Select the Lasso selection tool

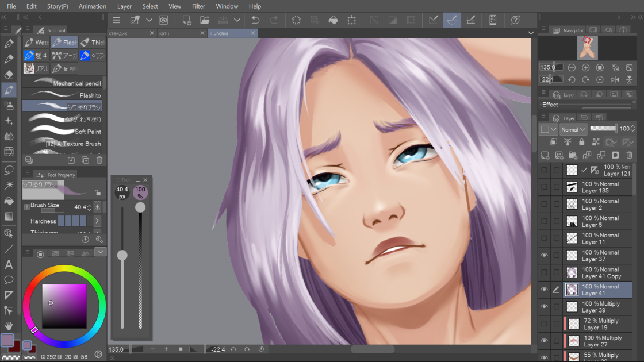click(x=9, y=170)
